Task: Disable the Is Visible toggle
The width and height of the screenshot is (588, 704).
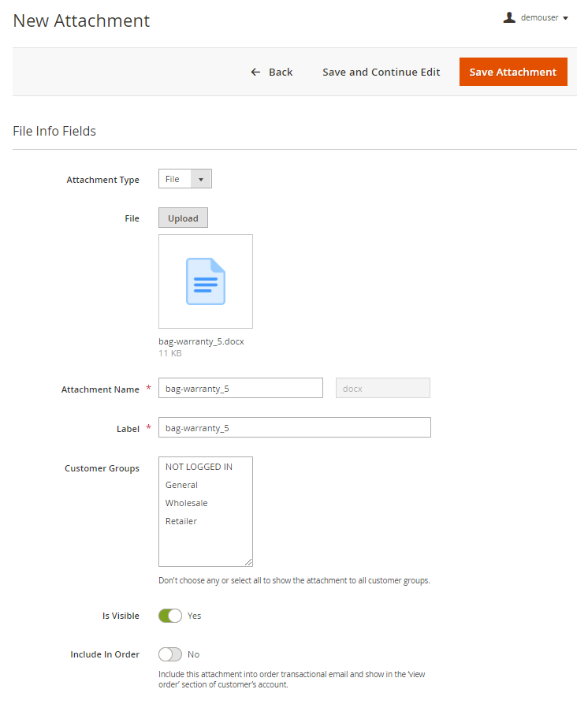Action: pos(170,616)
